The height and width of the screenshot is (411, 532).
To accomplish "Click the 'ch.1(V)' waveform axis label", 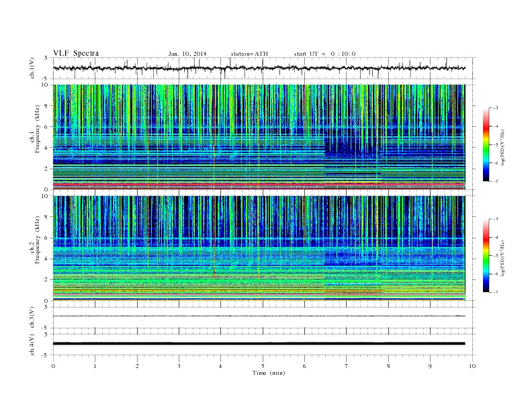I will pos(32,68).
